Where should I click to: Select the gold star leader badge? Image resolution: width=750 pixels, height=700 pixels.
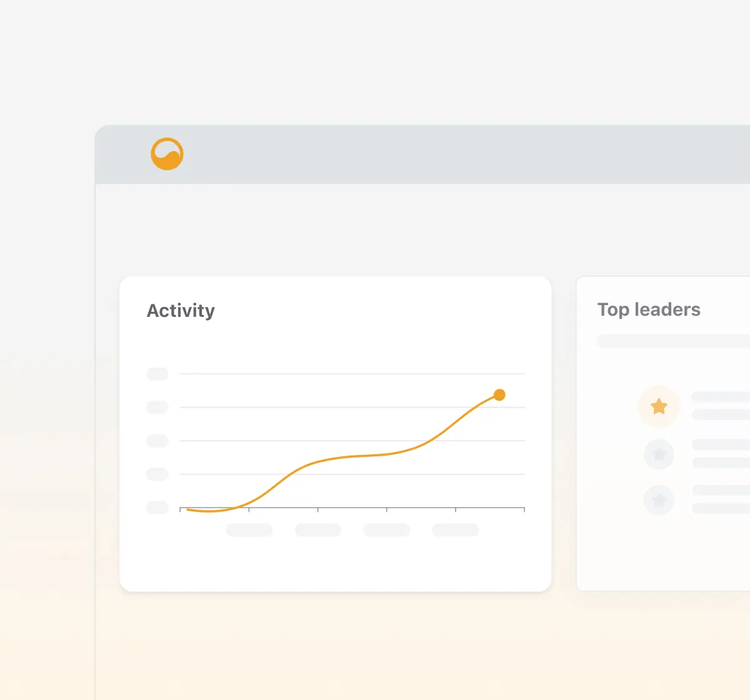(659, 406)
